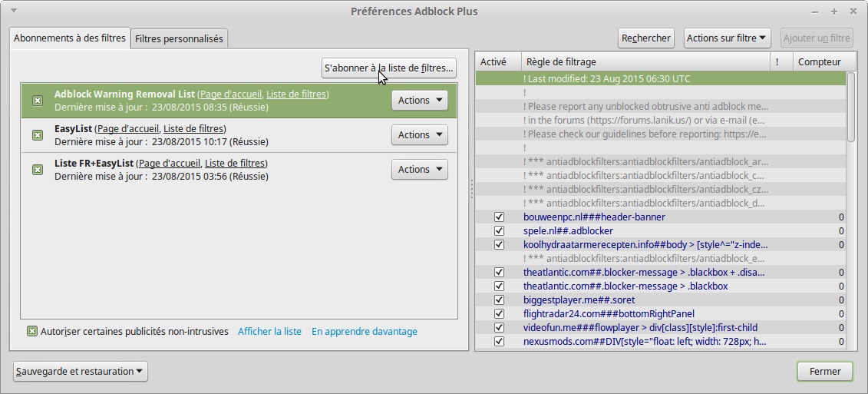This screenshot has height=394, width=868.
Task: Open Liste de filtres link of Liste FR+EasyList
Action: click(x=236, y=163)
